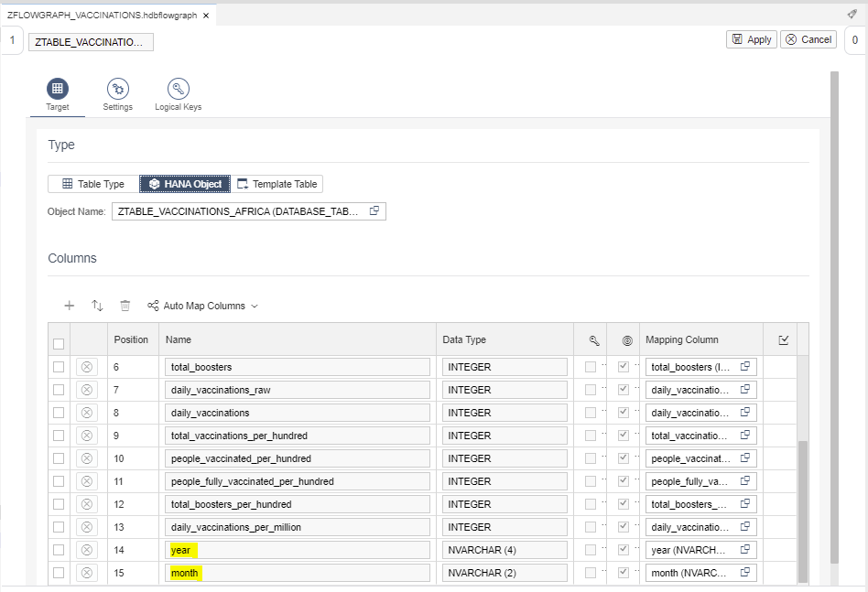Open mapping column picker for total_vaccinations_per_hundred
This screenshot has width=868, height=592.
pyautogui.click(x=745, y=435)
